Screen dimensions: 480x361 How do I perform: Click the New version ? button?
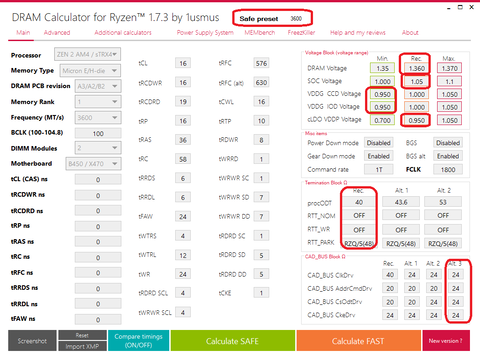[446, 341]
